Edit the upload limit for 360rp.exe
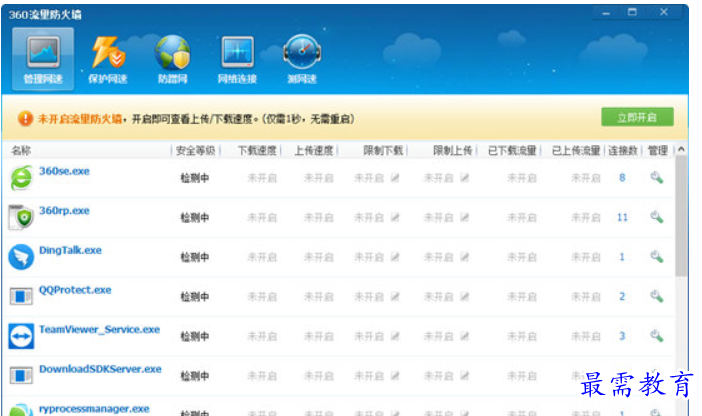702x416 pixels. click(465, 217)
